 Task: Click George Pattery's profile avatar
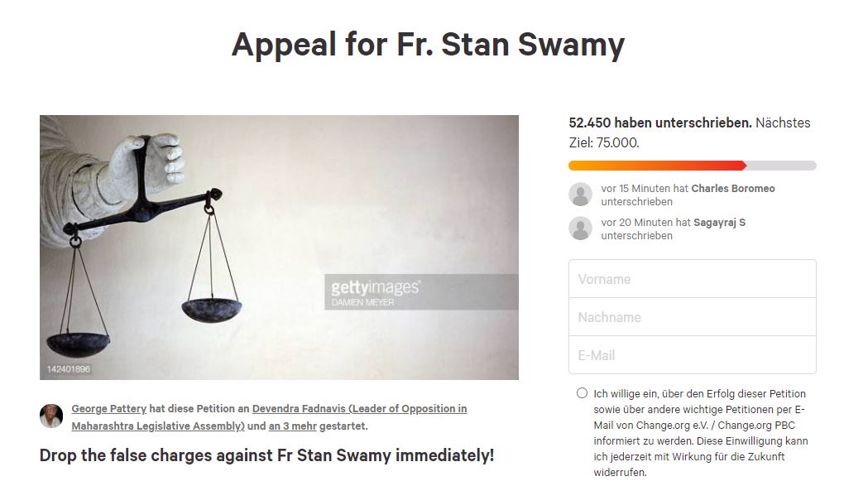pos(51,416)
